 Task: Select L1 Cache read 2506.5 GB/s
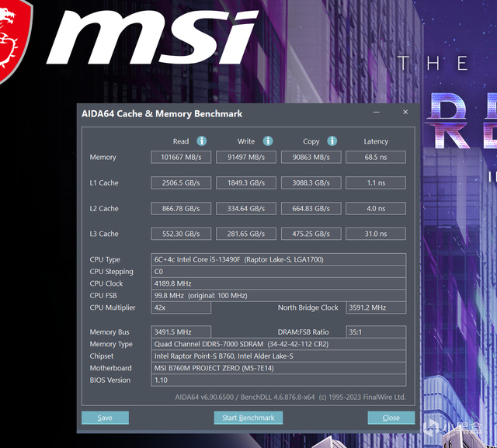click(181, 182)
